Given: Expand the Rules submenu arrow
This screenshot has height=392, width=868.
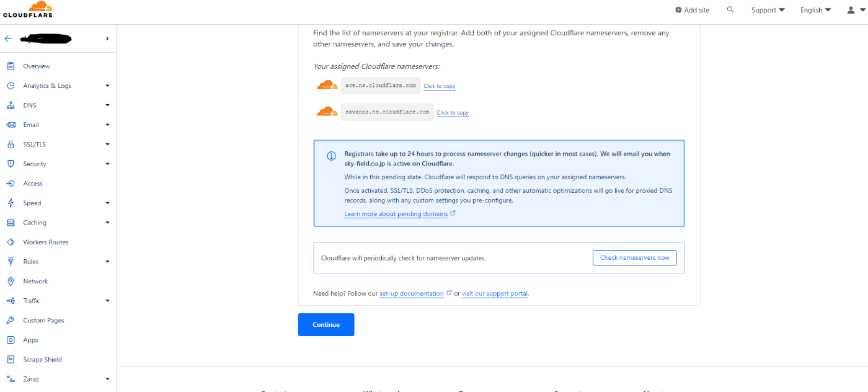Looking at the screenshot, I should click(107, 262).
